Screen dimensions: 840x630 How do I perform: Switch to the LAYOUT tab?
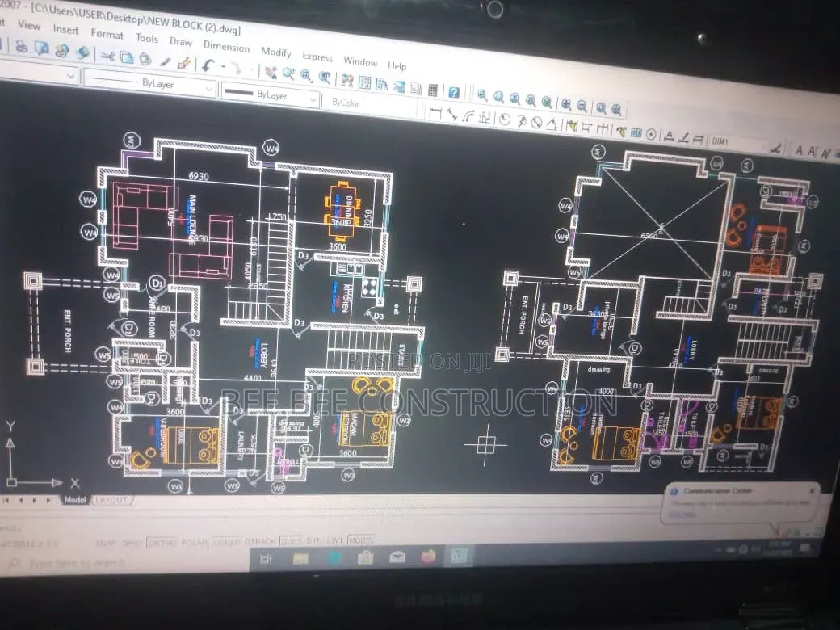point(111,500)
